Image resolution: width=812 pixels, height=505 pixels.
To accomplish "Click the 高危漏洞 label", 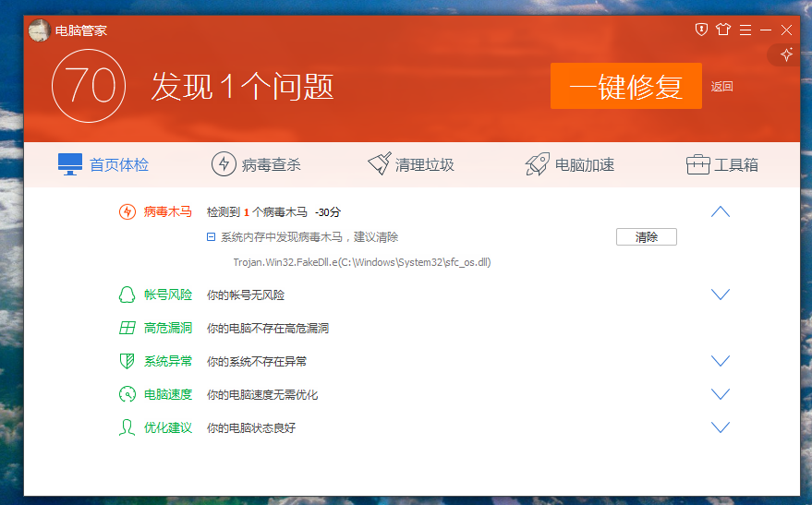I will click(x=168, y=328).
